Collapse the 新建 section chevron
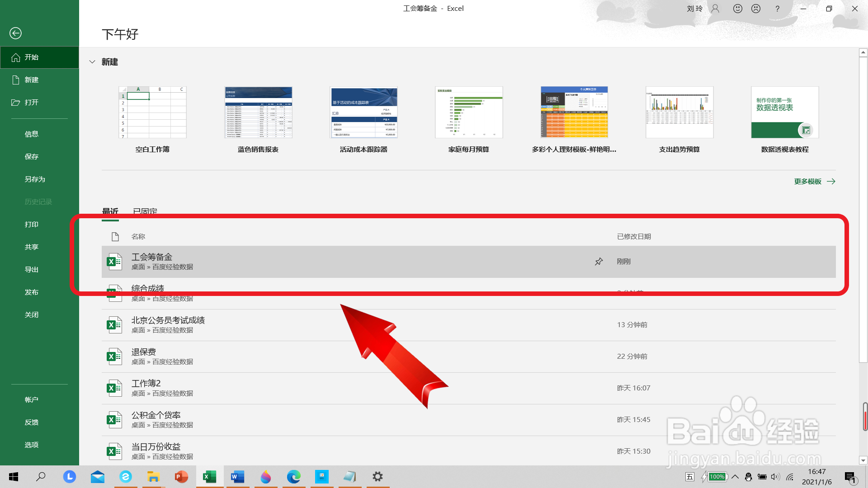 pos(92,62)
